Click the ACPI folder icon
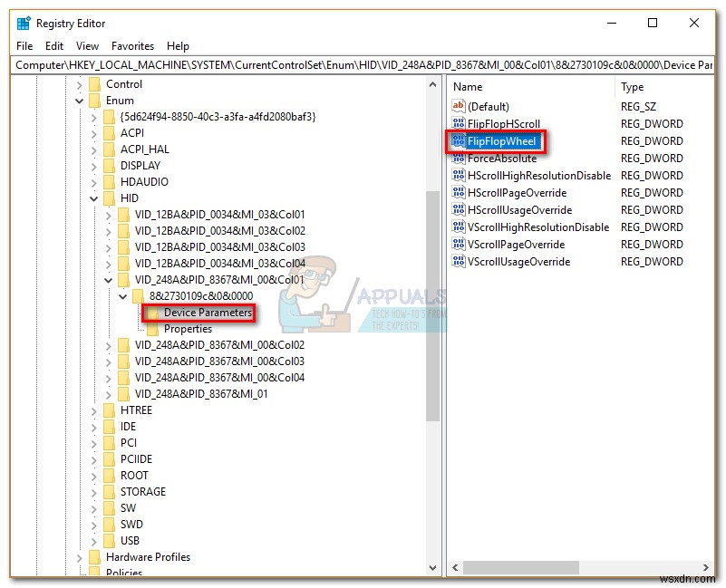726x588 pixels. click(109, 133)
